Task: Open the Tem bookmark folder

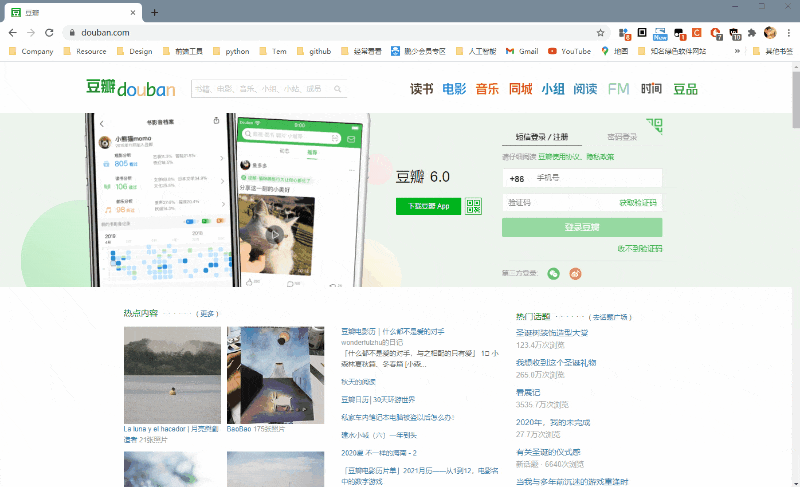Action: (x=273, y=51)
